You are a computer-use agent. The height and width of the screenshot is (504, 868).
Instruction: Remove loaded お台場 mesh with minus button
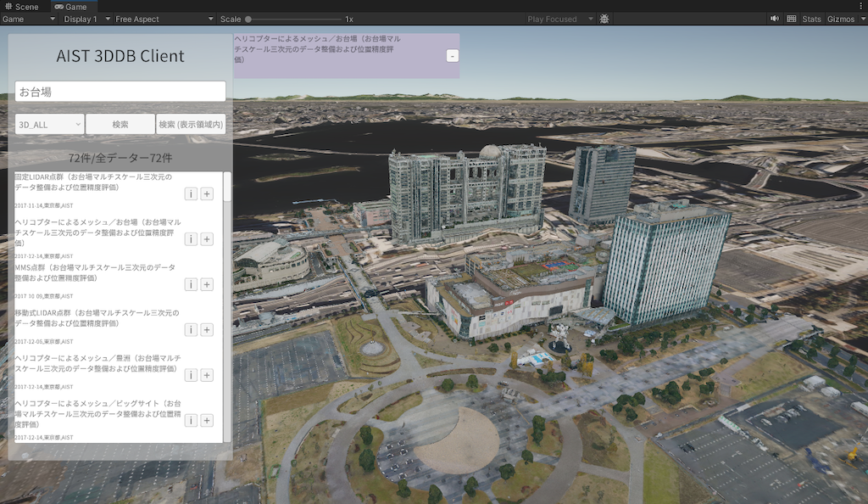[x=453, y=56]
